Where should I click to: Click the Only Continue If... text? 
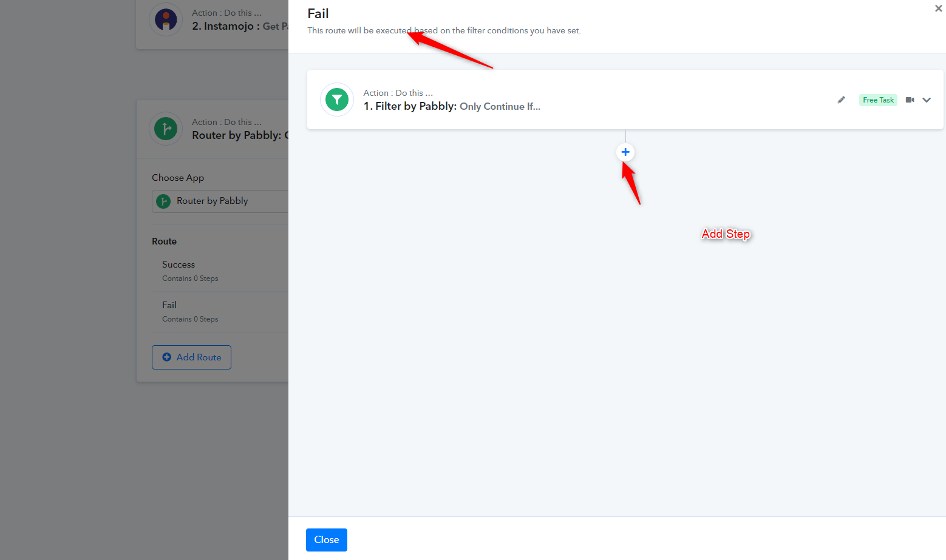(x=500, y=107)
